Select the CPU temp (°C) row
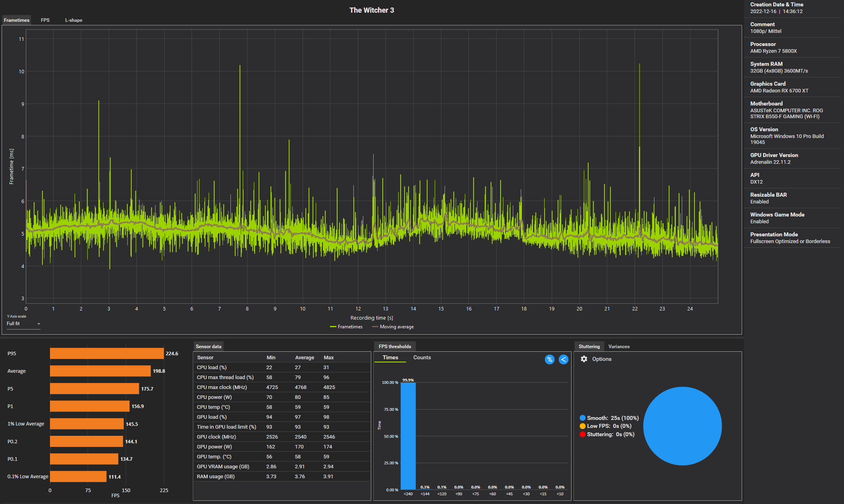The height and width of the screenshot is (504, 844). coord(282,407)
